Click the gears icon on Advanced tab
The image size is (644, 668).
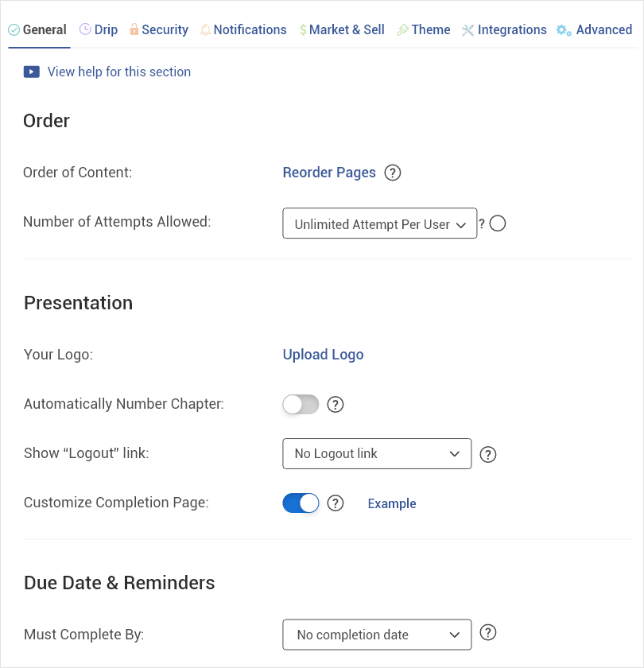click(x=564, y=30)
